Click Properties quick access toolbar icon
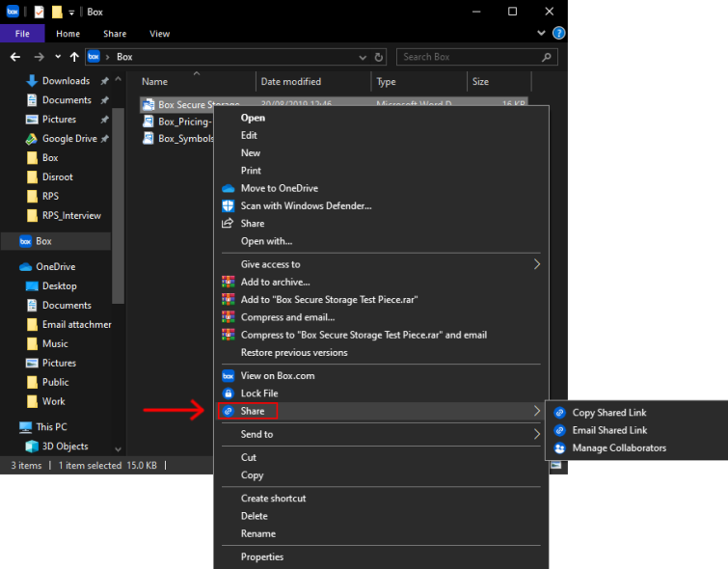 [40, 12]
